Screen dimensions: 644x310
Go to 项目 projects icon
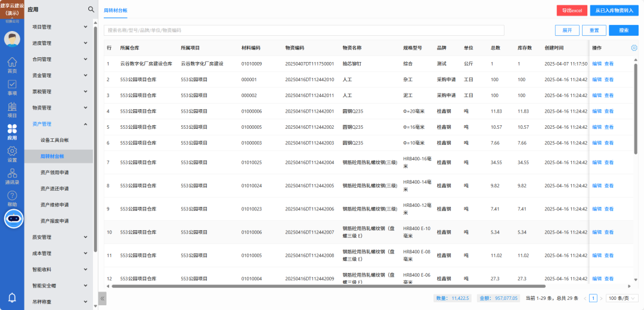pos(12,110)
